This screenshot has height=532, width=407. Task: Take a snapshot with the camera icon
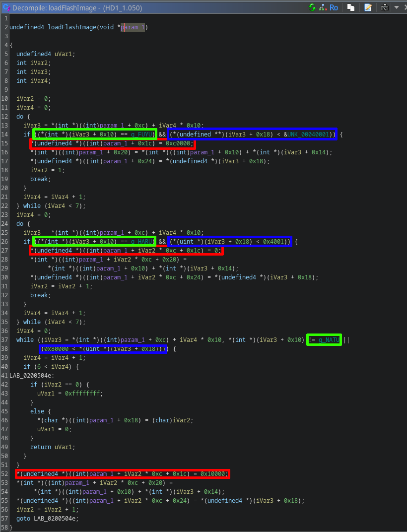(x=385, y=7)
